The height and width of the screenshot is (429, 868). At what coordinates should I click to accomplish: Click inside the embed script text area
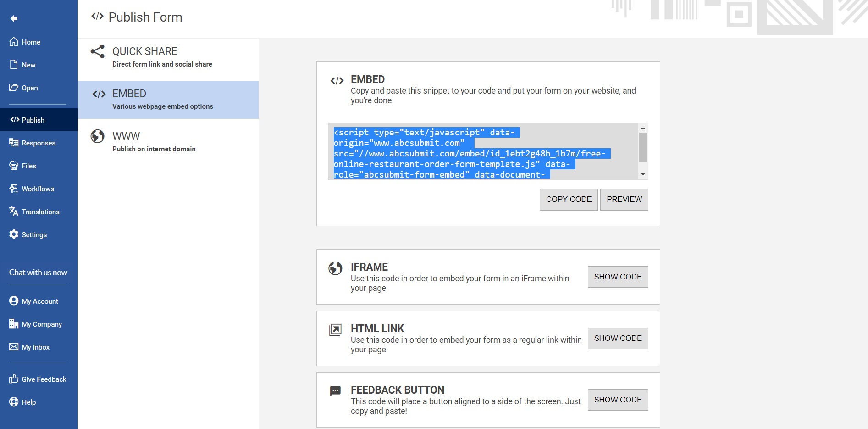[x=484, y=151]
